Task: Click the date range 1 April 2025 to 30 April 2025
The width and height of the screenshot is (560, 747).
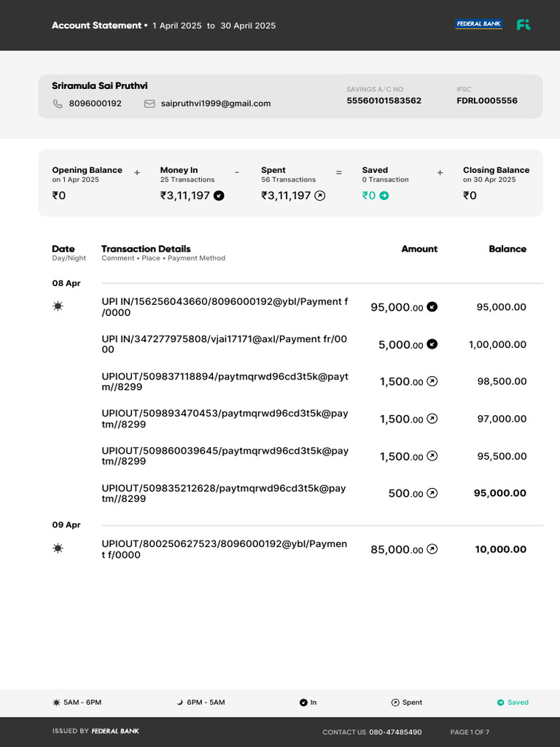Action: [214, 26]
